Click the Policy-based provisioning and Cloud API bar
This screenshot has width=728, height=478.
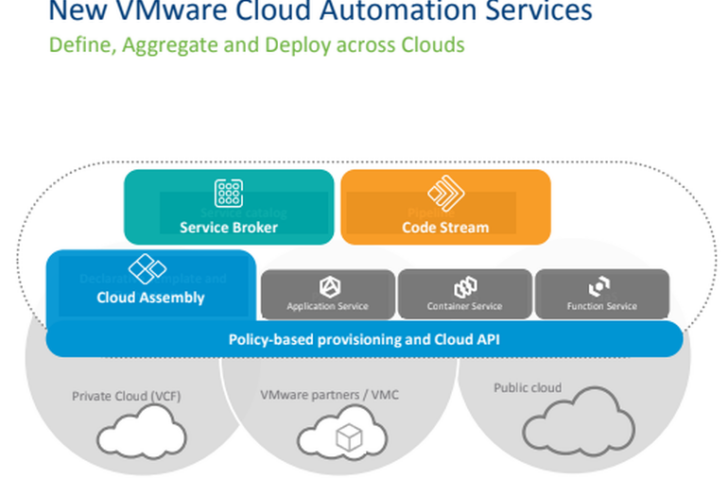[x=364, y=339]
